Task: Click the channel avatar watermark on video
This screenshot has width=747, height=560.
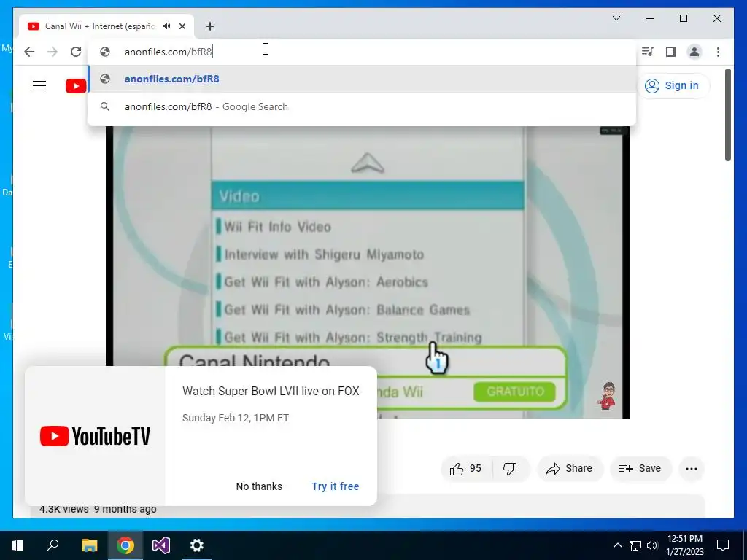Action: point(606,396)
